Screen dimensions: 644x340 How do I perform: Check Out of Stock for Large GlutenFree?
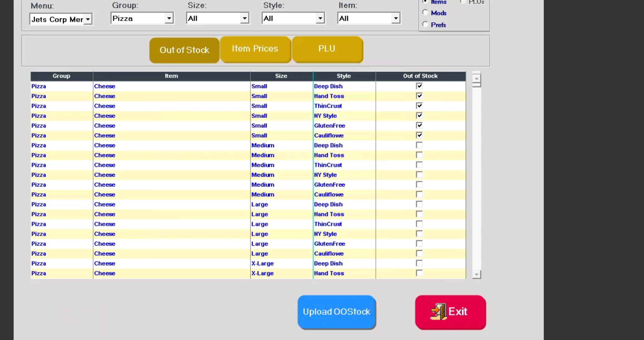pyautogui.click(x=419, y=243)
